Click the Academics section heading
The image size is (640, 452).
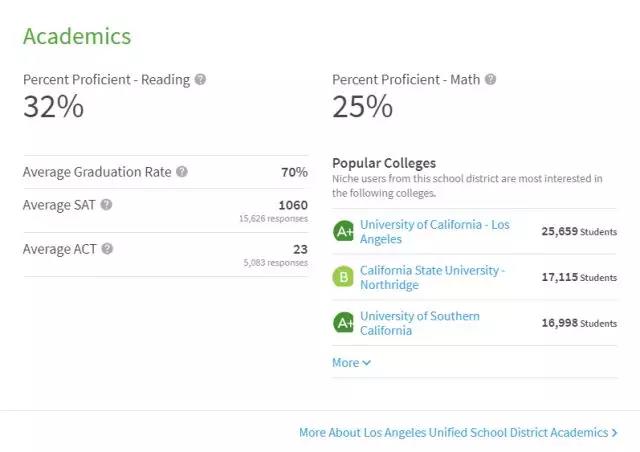coord(77,37)
